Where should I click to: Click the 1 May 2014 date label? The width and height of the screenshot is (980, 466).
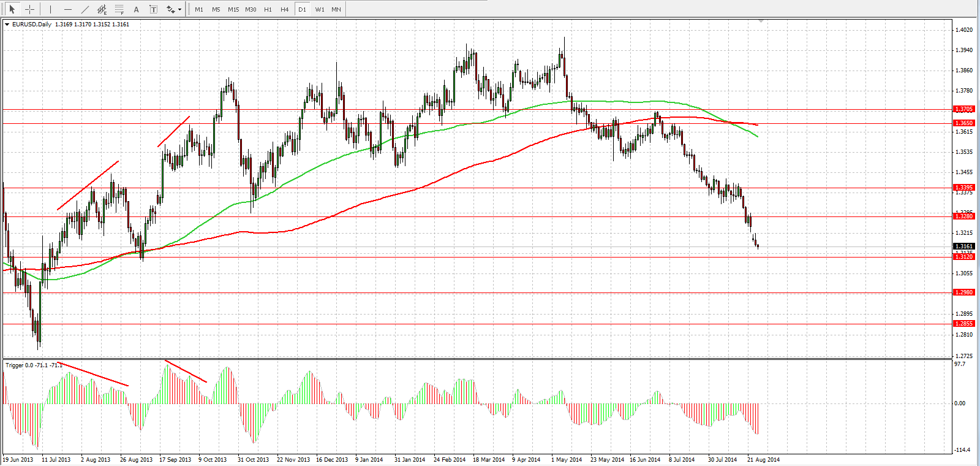(x=567, y=459)
